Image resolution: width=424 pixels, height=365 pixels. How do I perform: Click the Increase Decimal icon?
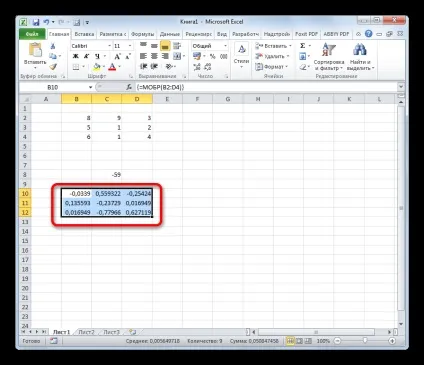[197, 67]
